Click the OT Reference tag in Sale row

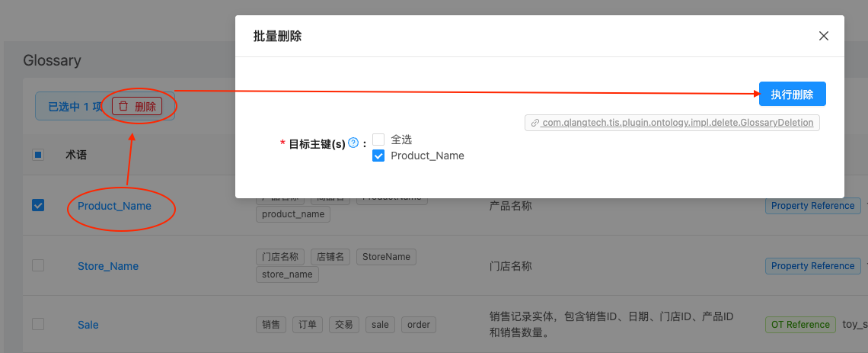(x=800, y=325)
